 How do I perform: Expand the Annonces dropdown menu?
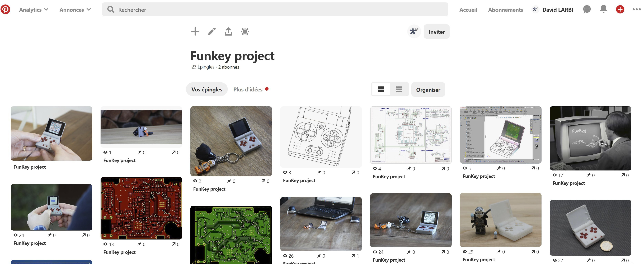click(x=75, y=10)
